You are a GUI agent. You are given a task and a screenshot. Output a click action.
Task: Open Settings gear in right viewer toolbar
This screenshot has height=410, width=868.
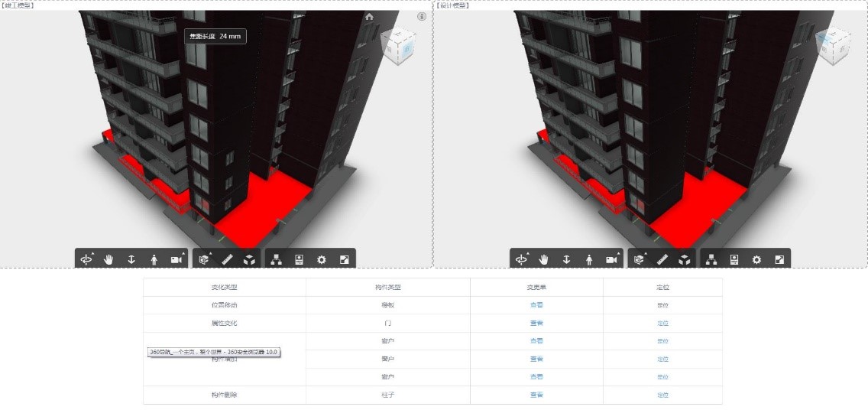[x=756, y=259]
